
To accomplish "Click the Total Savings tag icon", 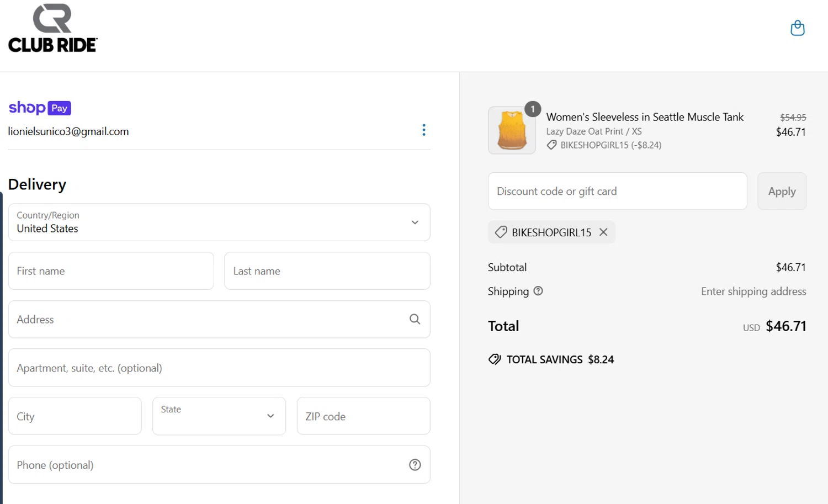I will pos(495,359).
